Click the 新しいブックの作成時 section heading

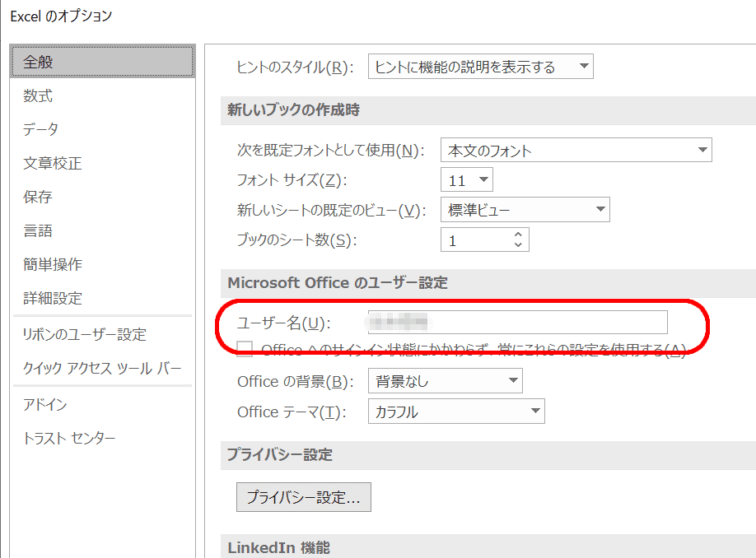tap(294, 109)
